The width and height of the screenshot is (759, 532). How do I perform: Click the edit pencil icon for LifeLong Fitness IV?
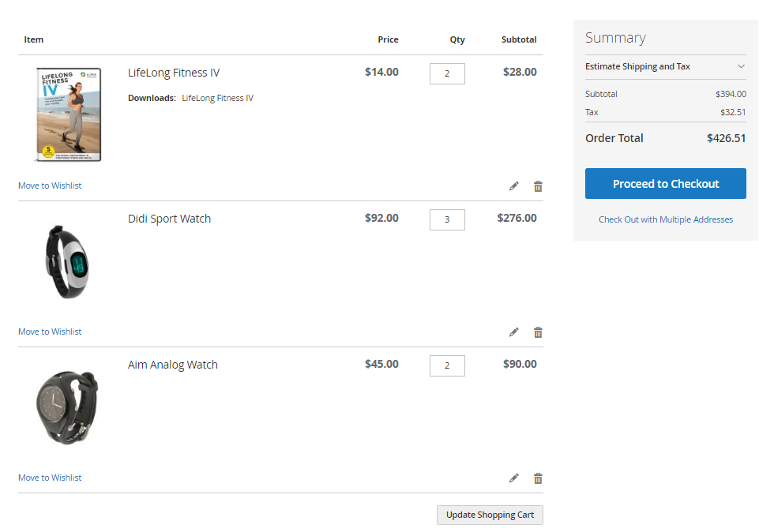pyautogui.click(x=514, y=186)
